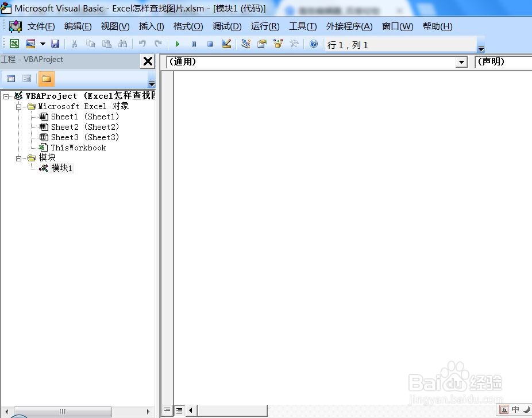
Task: Click View Object icon in project panel
Action: (26, 79)
